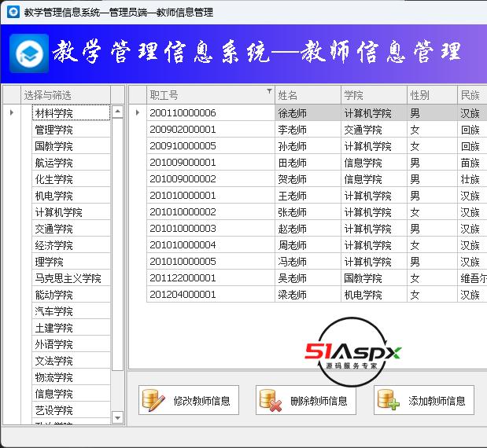Click the 添加教师信息 button
The image size is (487, 448).
click(424, 400)
